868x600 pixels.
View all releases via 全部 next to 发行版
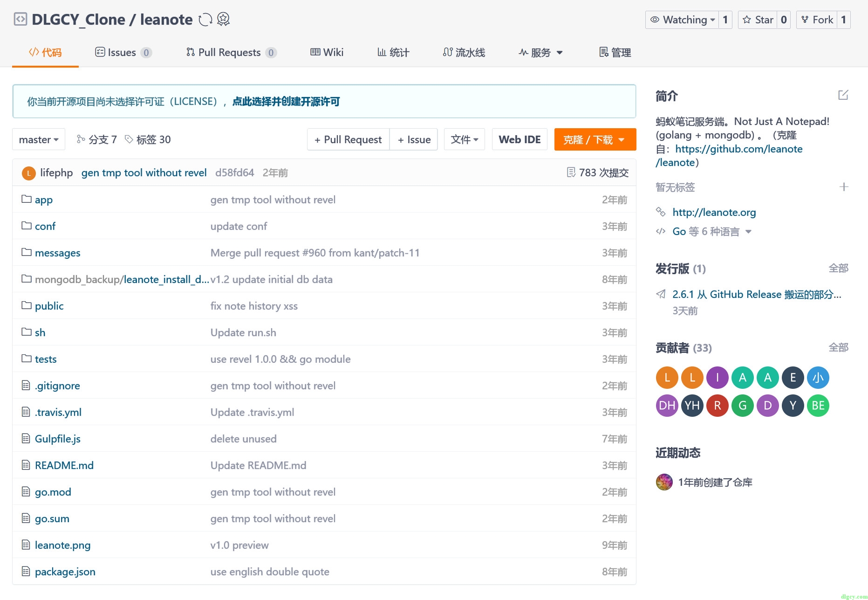tap(838, 268)
